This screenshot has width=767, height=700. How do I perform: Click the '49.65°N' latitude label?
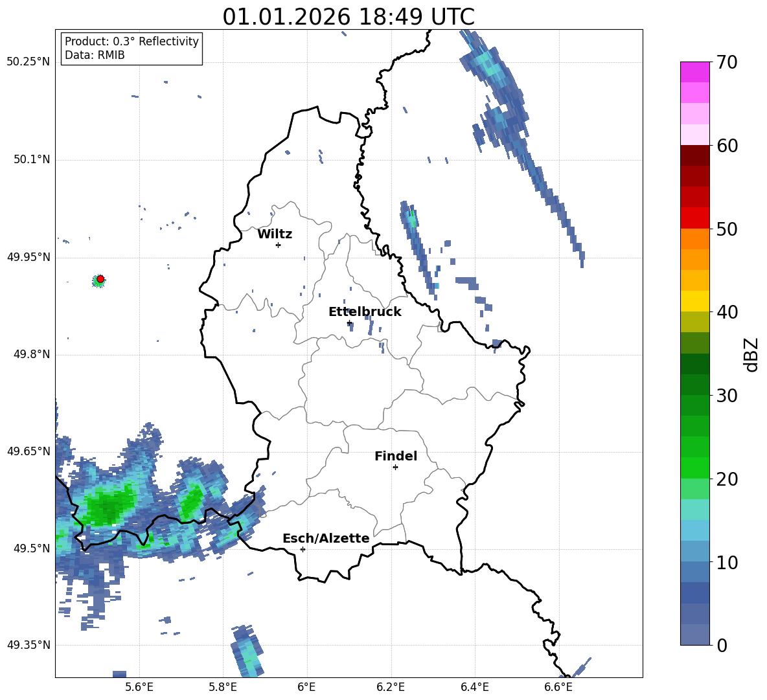coord(29,451)
